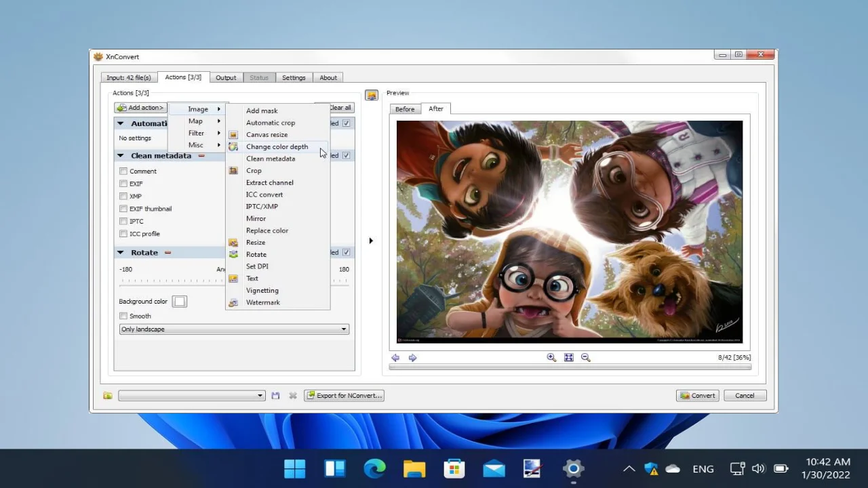Enable the EXIF thumbnail checkbox
This screenshot has height=488, width=868.
point(123,209)
